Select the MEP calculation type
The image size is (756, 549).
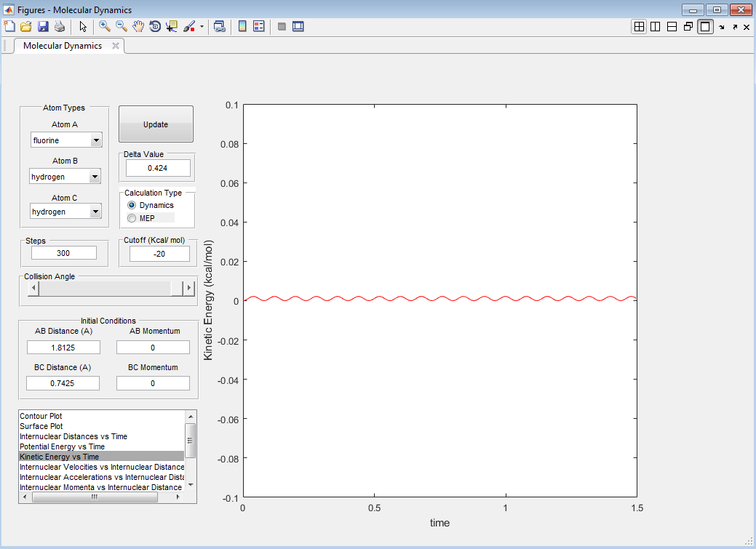click(132, 218)
